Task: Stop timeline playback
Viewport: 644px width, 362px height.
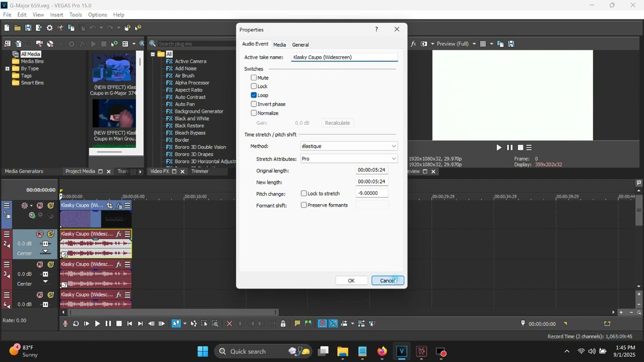Action: (119, 324)
